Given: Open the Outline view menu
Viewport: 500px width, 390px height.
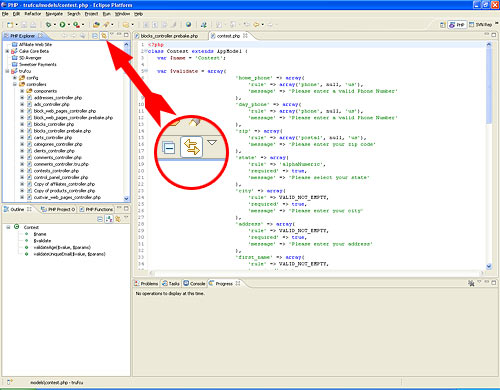Looking at the screenshot, I should [x=126, y=218].
